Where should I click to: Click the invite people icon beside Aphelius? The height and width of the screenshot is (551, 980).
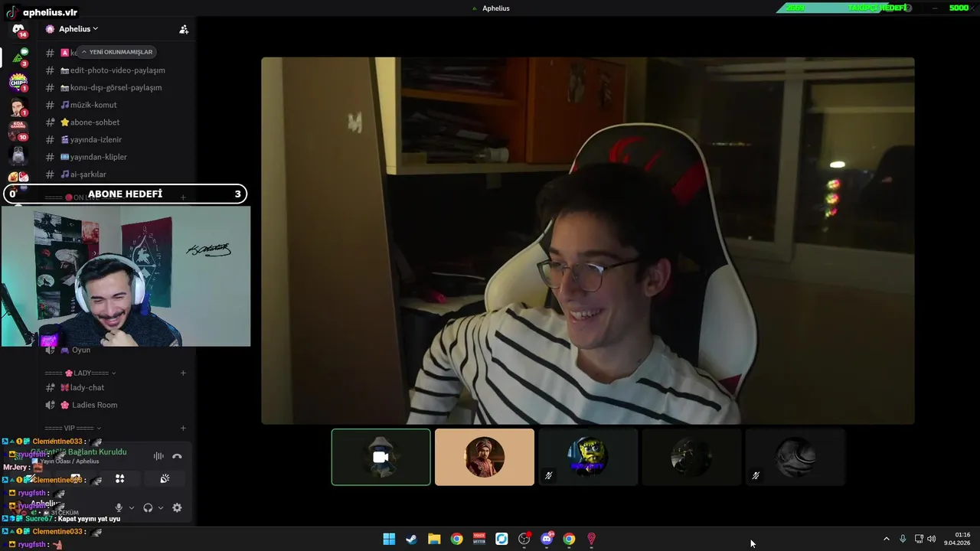coord(184,29)
